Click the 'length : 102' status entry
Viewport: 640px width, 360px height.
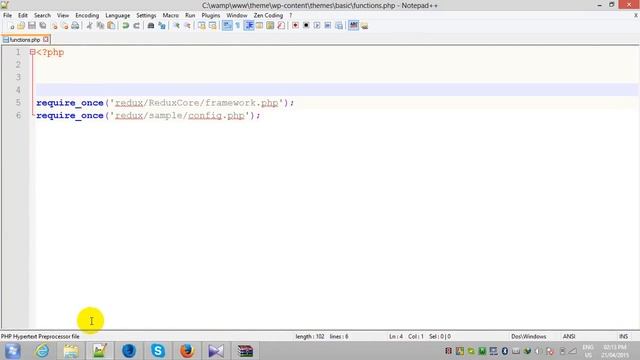point(309,336)
